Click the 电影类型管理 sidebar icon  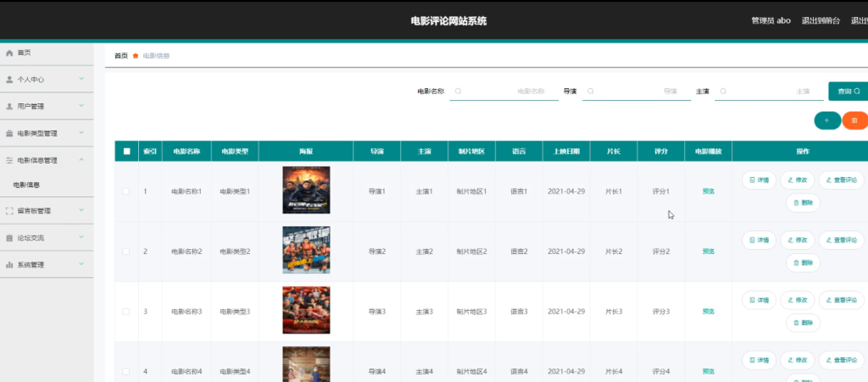[x=8, y=134]
